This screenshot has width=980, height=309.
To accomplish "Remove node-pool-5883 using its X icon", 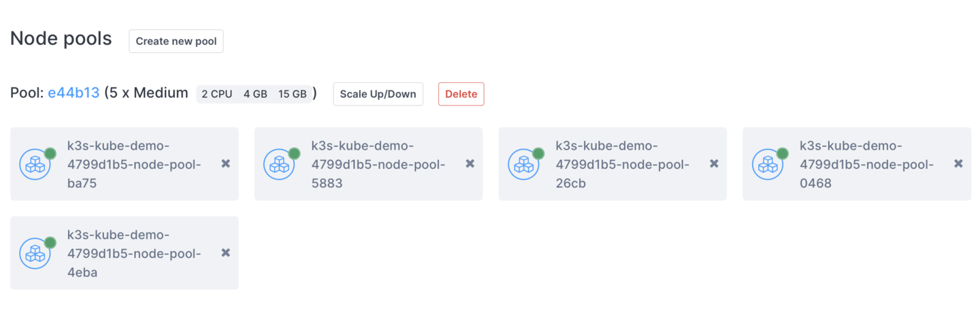I will click(x=470, y=163).
